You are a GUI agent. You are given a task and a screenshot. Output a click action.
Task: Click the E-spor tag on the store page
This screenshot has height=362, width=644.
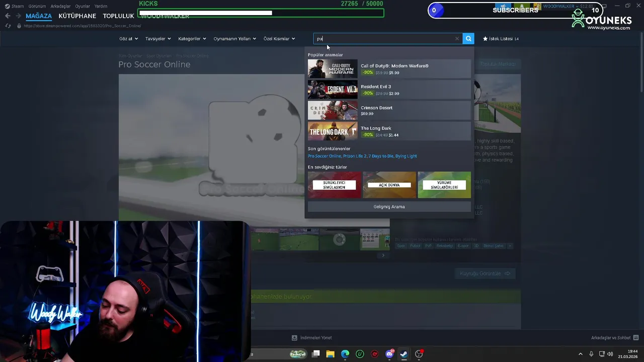pos(463,246)
